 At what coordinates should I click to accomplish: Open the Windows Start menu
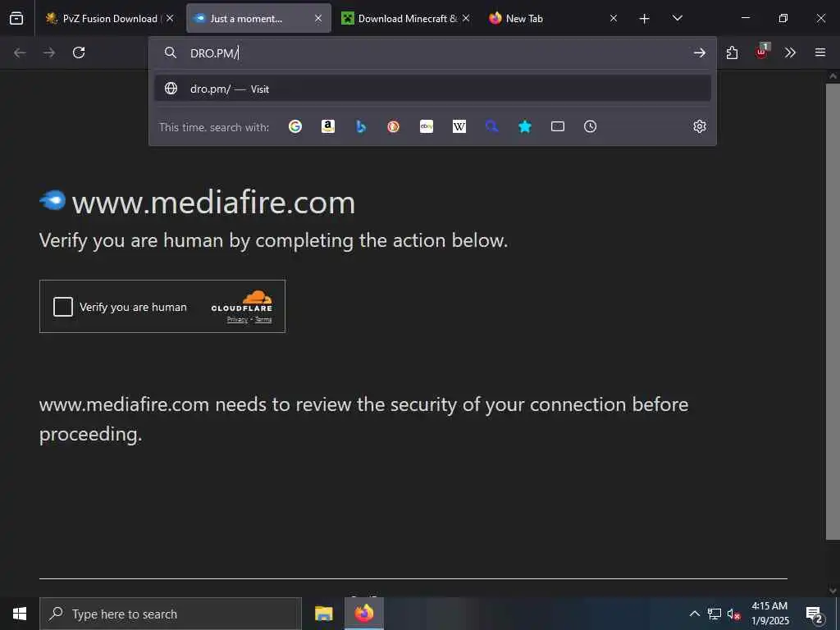point(20,614)
